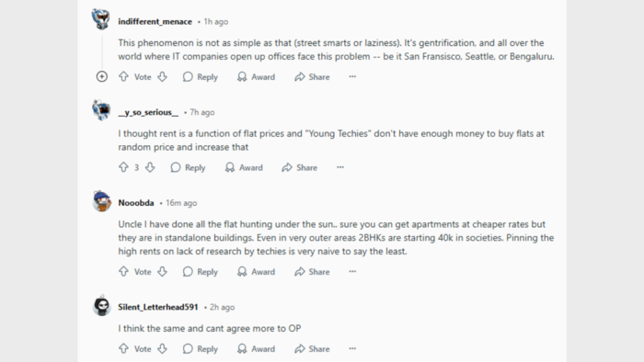
Task: Click Silent_Letterhead591's avatar
Action: [101, 305]
